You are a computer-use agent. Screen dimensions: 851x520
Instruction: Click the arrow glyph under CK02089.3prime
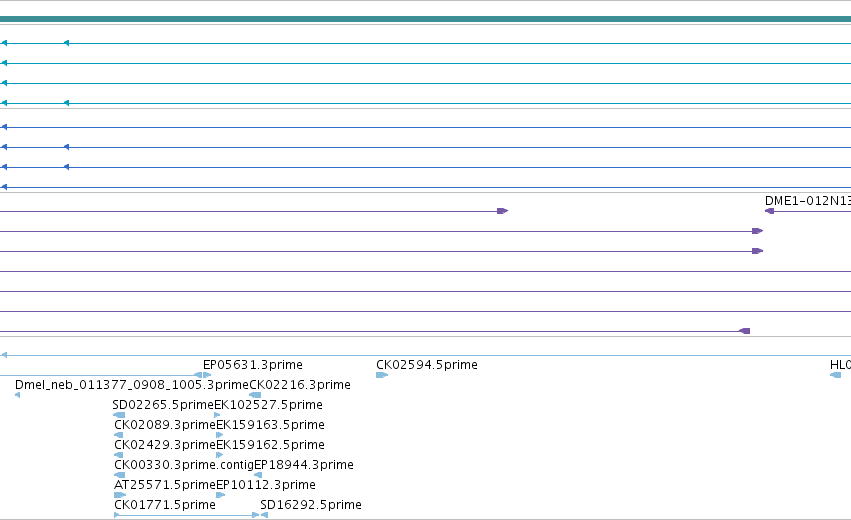click(x=118, y=435)
